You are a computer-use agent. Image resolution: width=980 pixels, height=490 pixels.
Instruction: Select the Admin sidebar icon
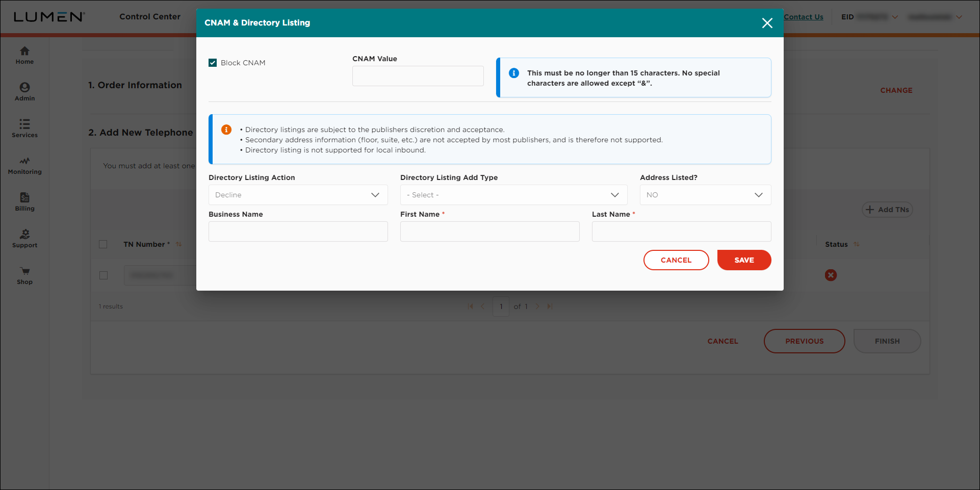(x=24, y=87)
